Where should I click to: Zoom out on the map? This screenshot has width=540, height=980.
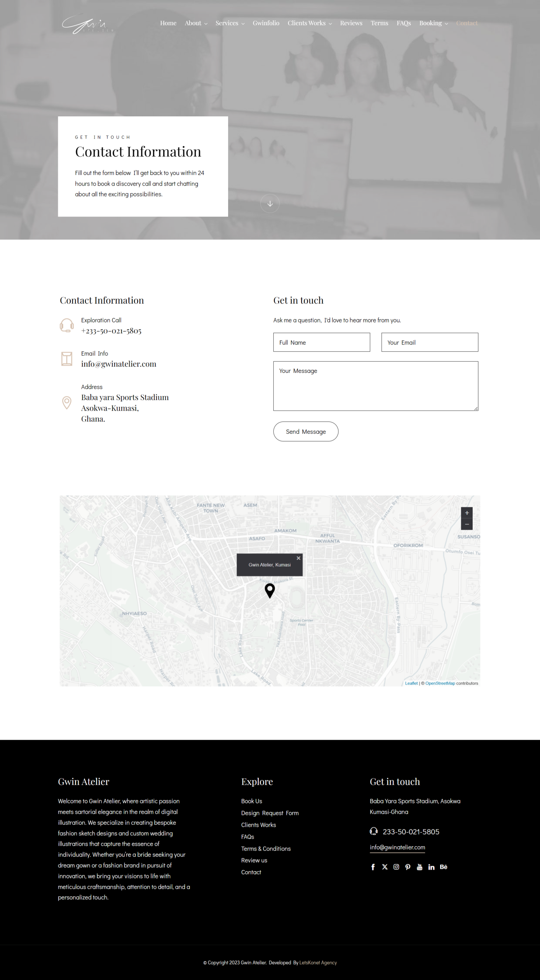[467, 524]
